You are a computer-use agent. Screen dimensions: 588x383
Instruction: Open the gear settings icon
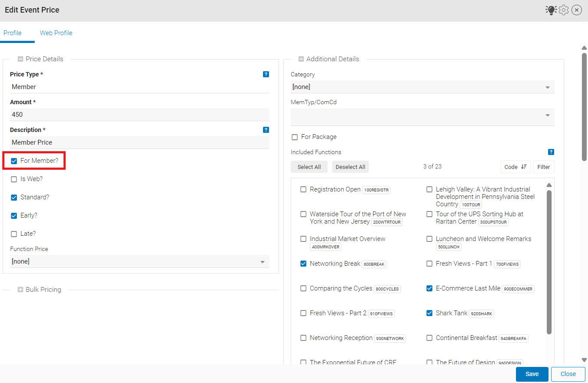pyautogui.click(x=564, y=10)
